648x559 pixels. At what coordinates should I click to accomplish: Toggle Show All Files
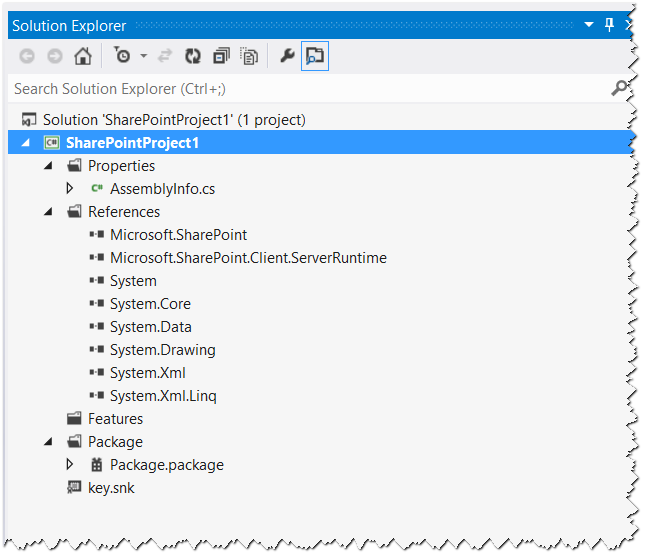[249, 56]
